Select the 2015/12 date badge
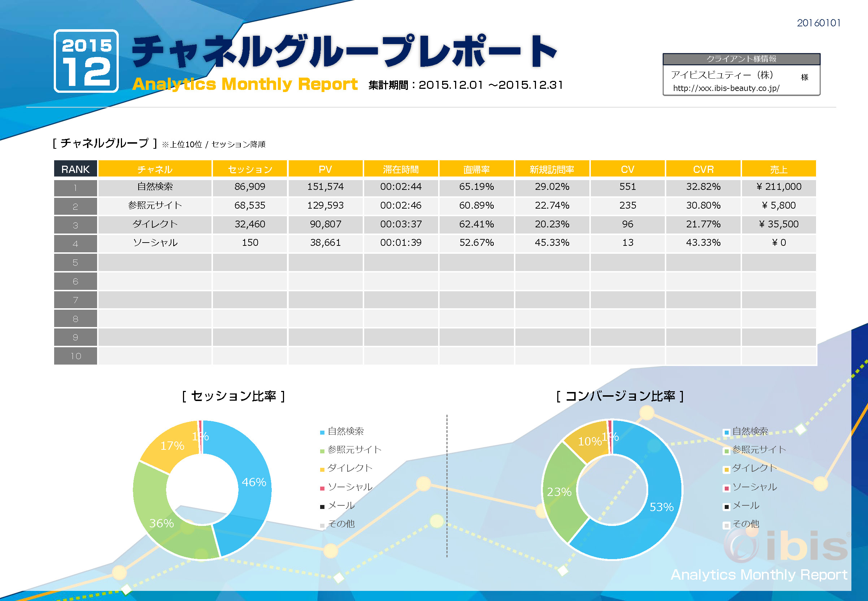Image resolution: width=868 pixels, height=601 pixels. pyautogui.click(x=88, y=62)
